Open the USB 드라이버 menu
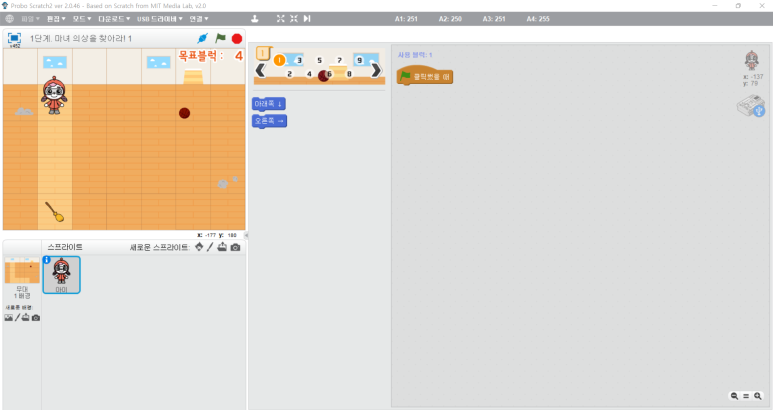The image size is (773, 410). 160,19
